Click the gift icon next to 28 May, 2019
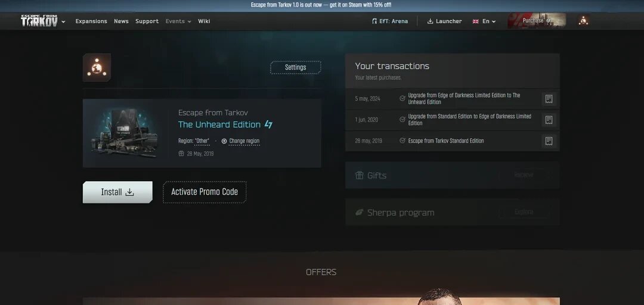 coord(181,154)
